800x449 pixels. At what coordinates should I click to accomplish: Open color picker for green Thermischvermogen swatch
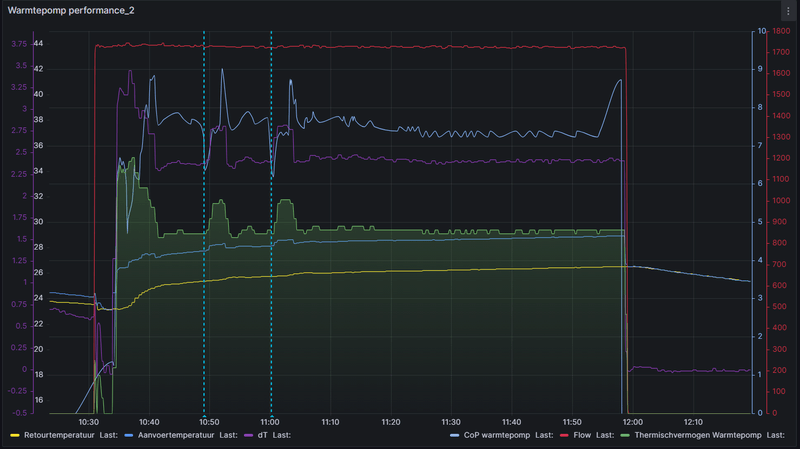625,436
